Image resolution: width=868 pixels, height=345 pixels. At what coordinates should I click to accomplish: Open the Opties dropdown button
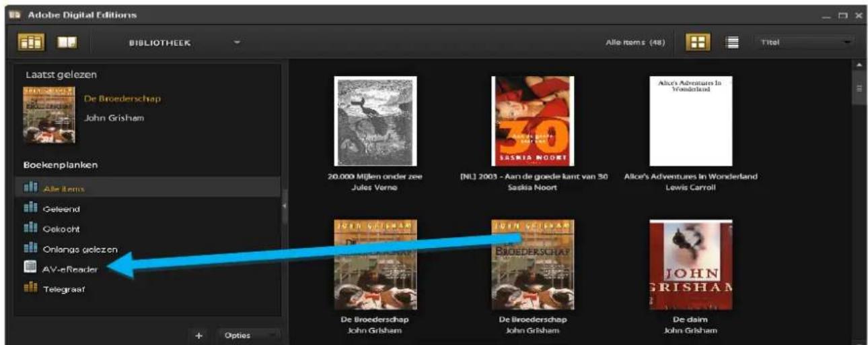coord(249,335)
